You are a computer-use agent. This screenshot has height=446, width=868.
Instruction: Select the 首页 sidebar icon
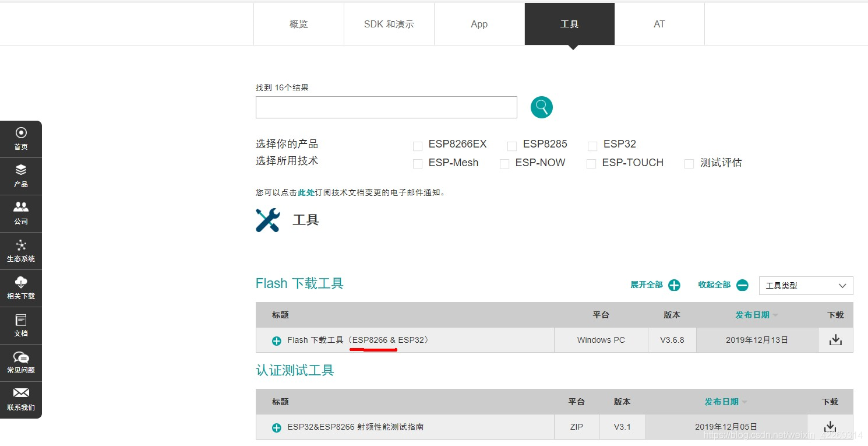(x=21, y=139)
